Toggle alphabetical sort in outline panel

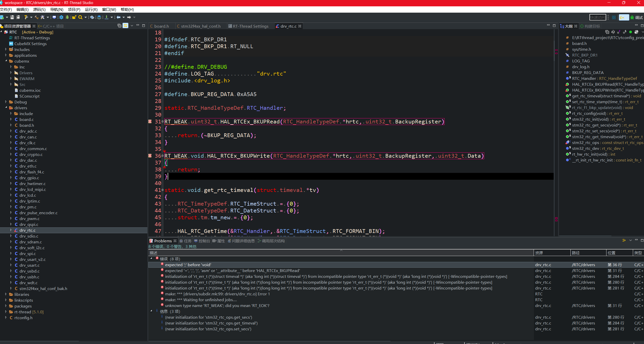(x=613, y=32)
